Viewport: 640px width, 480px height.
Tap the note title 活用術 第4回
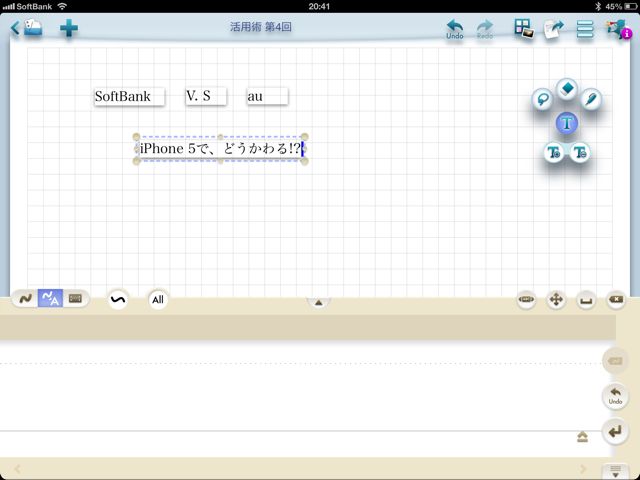260,27
